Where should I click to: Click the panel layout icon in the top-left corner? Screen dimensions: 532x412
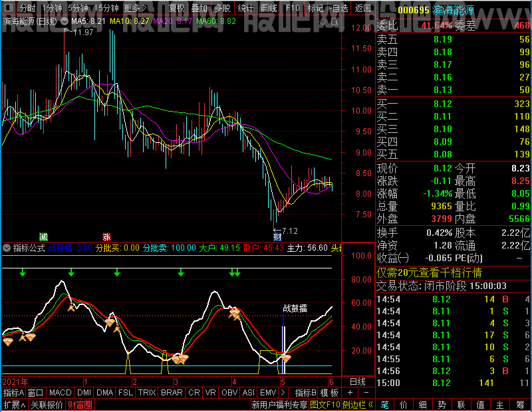pyautogui.click(x=8, y=8)
